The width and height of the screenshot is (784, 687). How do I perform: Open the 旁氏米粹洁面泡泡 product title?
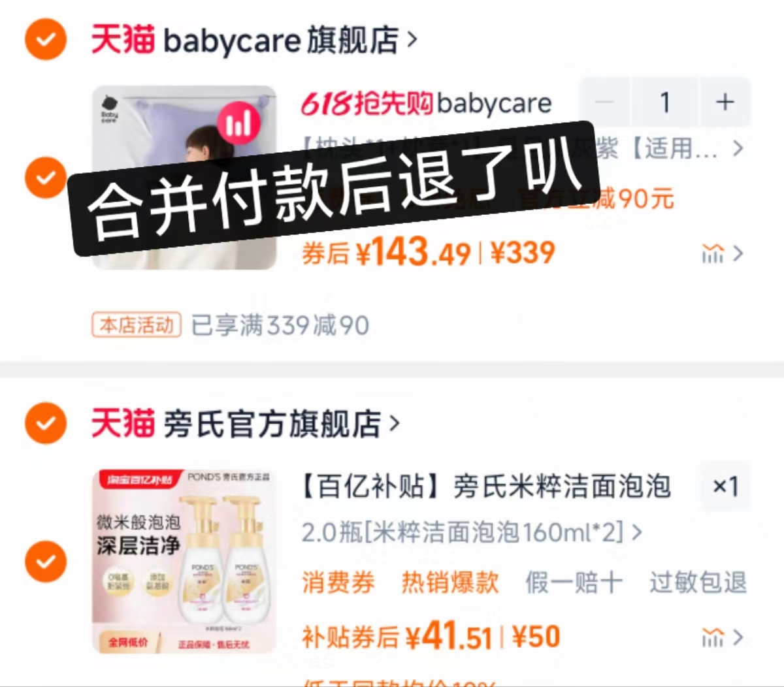(x=486, y=487)
